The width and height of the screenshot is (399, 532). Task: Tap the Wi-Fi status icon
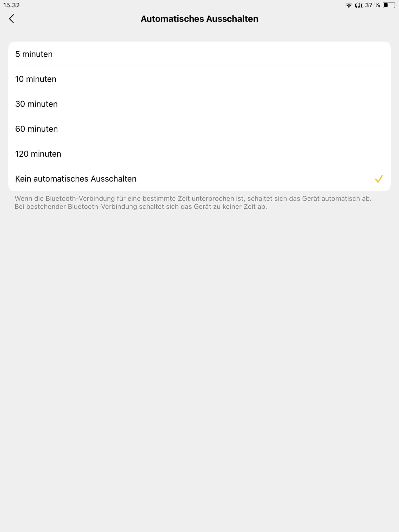[349, 5]
